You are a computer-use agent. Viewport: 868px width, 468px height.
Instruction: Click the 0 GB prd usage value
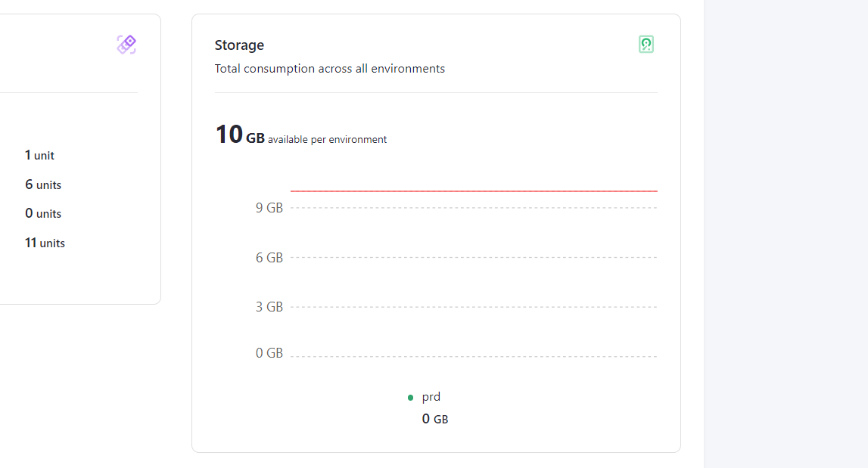435,419
